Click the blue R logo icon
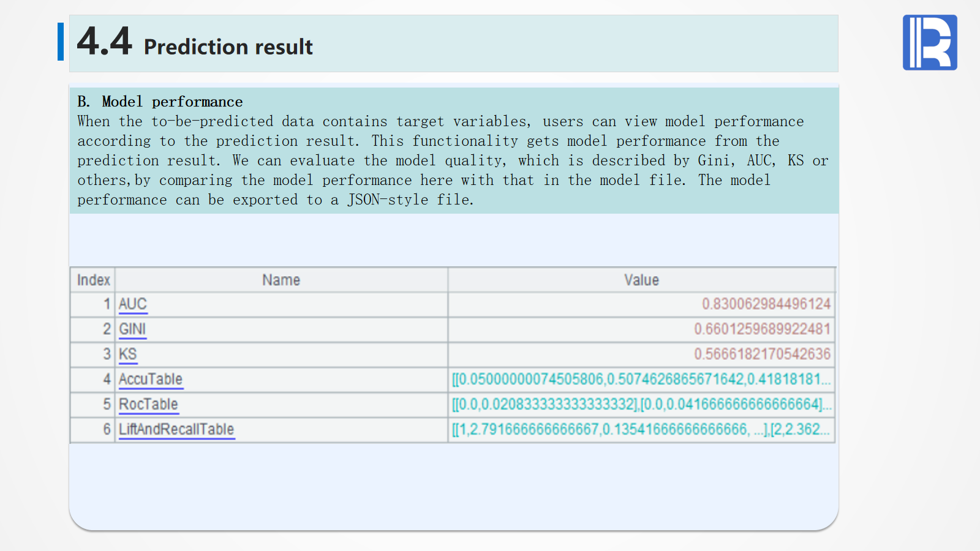This screenshot has width=980, height=551. 929,42
